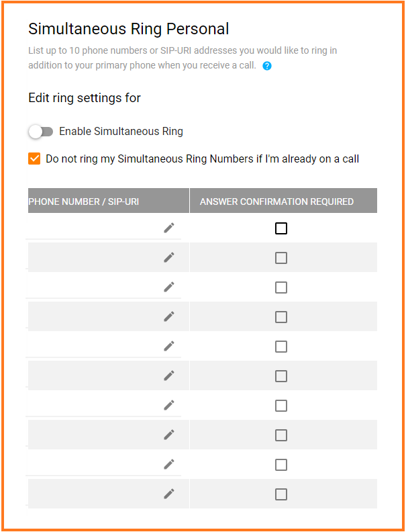Check answer confirmation box in first row
The image size is (406, 532).
point(281,228)
